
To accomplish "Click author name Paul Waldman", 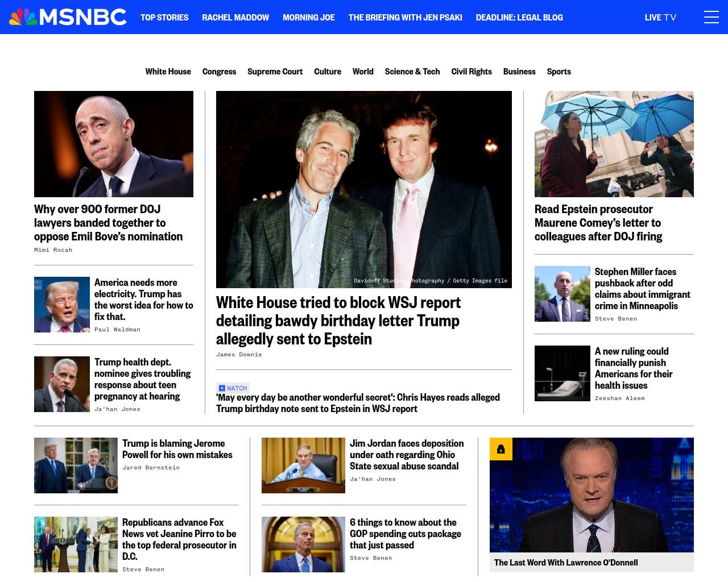I will (x=117, y=330).
